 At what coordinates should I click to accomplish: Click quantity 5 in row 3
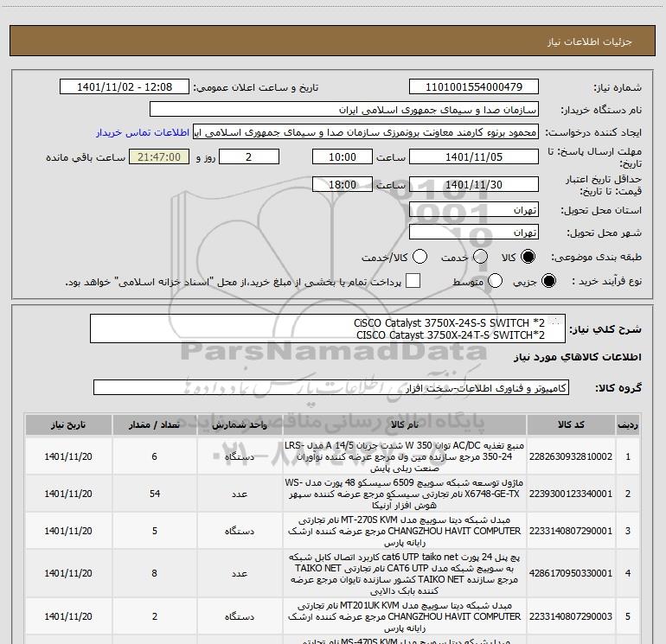tap(155, 531)
